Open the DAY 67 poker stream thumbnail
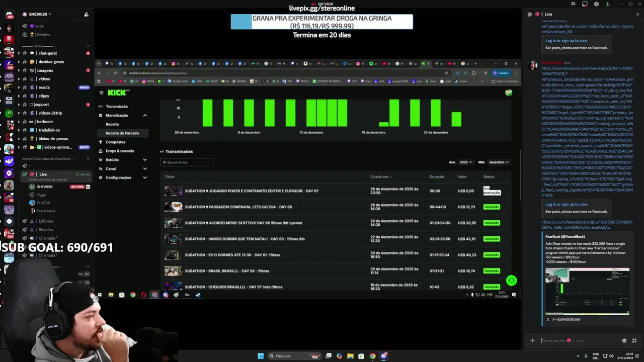Screen dimensions: 644x362 pyautogui.click(x=174, y=191)
